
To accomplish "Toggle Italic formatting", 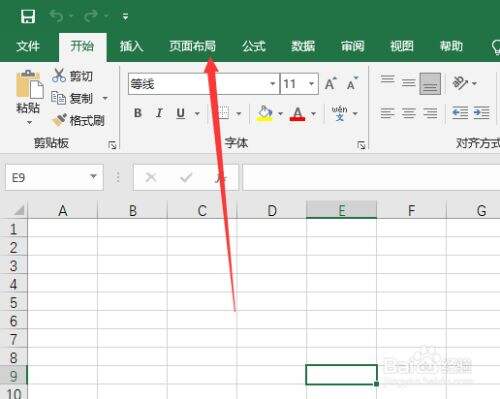I will point(159,113).
